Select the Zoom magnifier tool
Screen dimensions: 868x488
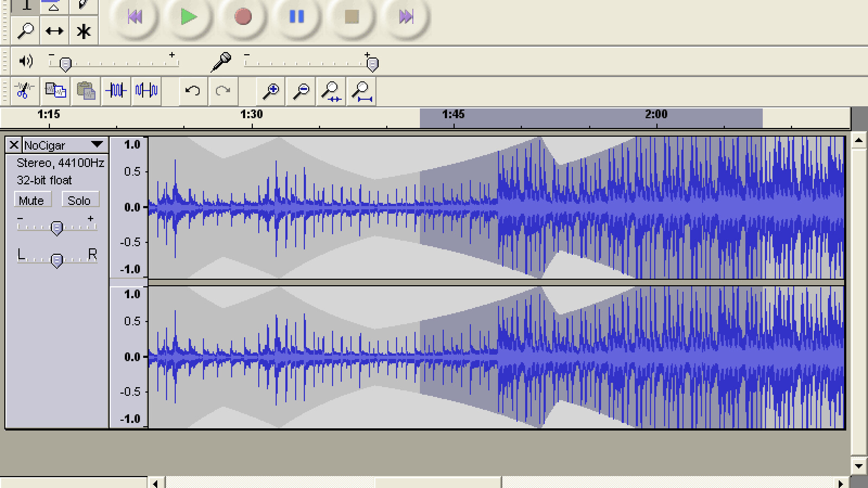[x=25, y=31]
